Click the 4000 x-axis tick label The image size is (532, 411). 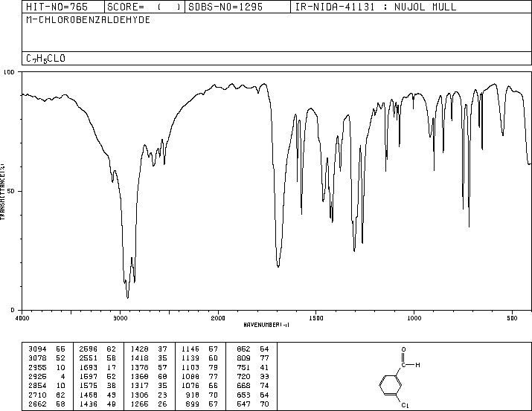click(x=22, y=317)
